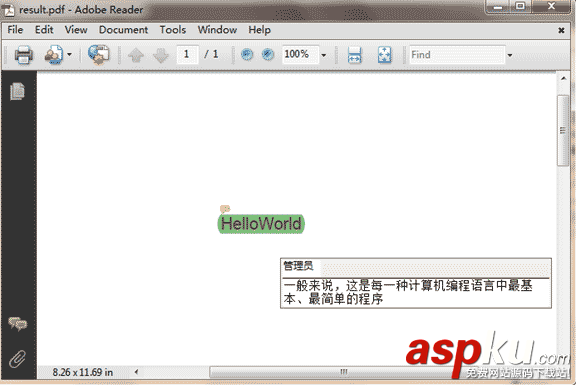Open the Pages panel in sidebar
576x385 pixels.
(17, 91)
